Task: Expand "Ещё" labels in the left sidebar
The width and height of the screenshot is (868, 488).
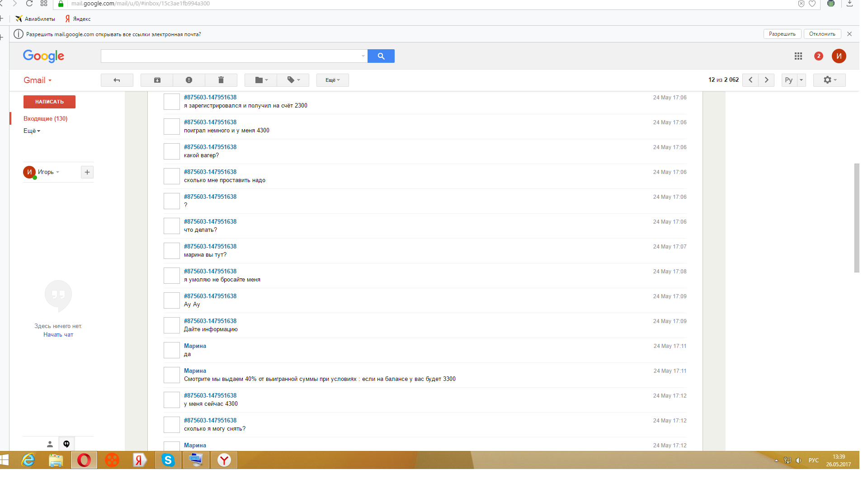Action: (x=32, y=131)
